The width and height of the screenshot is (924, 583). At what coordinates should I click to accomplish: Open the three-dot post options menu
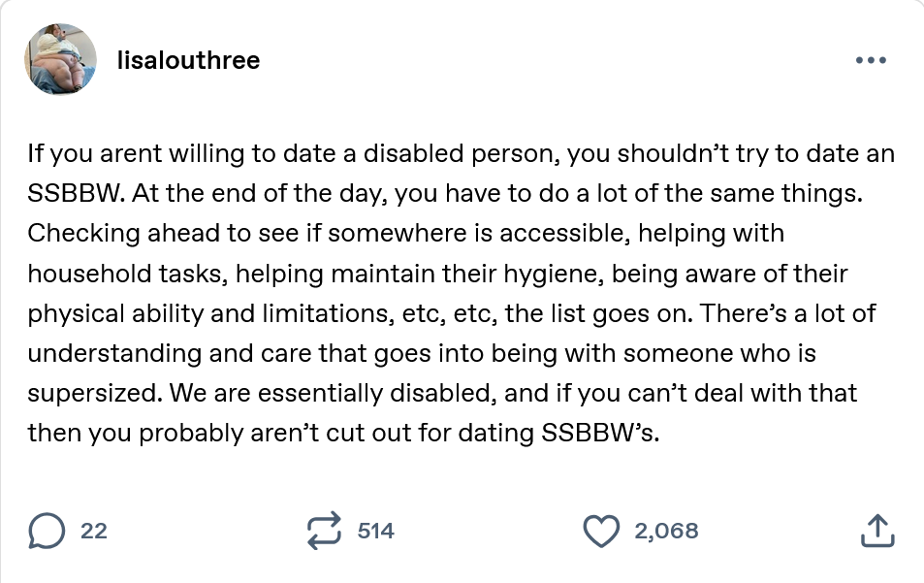click(x=871, y=60)
